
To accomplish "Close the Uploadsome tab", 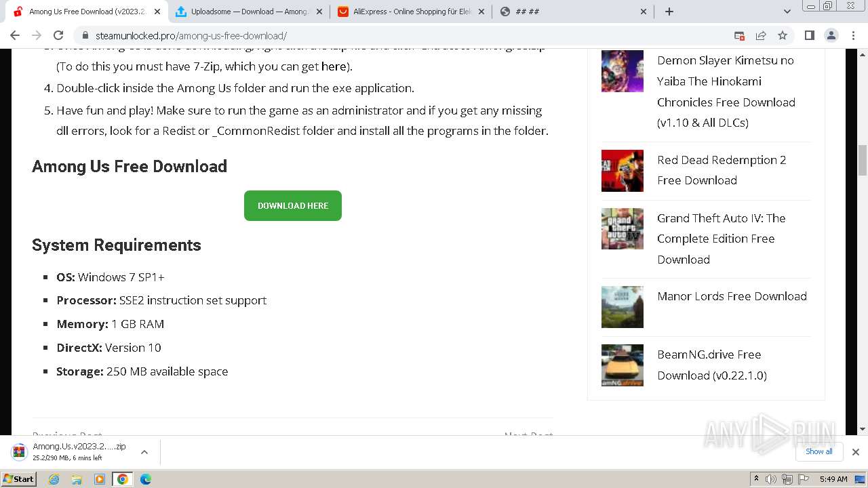I will [x=319, y=12].
